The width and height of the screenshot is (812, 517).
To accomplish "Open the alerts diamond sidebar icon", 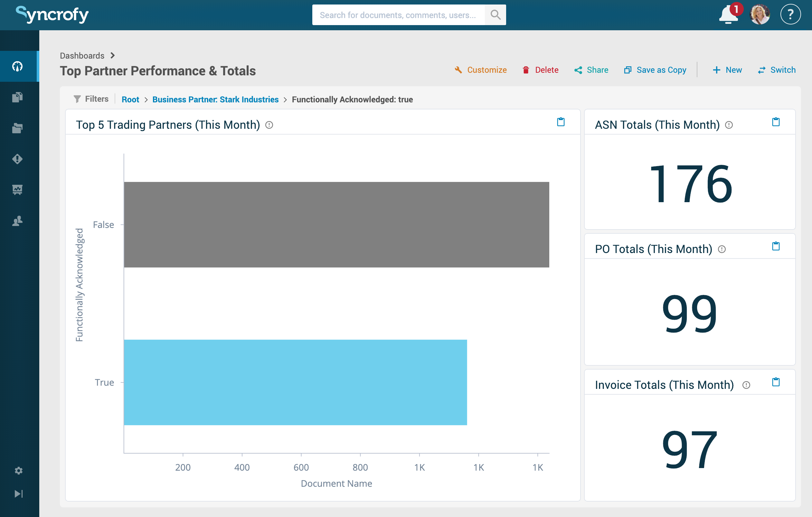I will (x=17, y=159).
